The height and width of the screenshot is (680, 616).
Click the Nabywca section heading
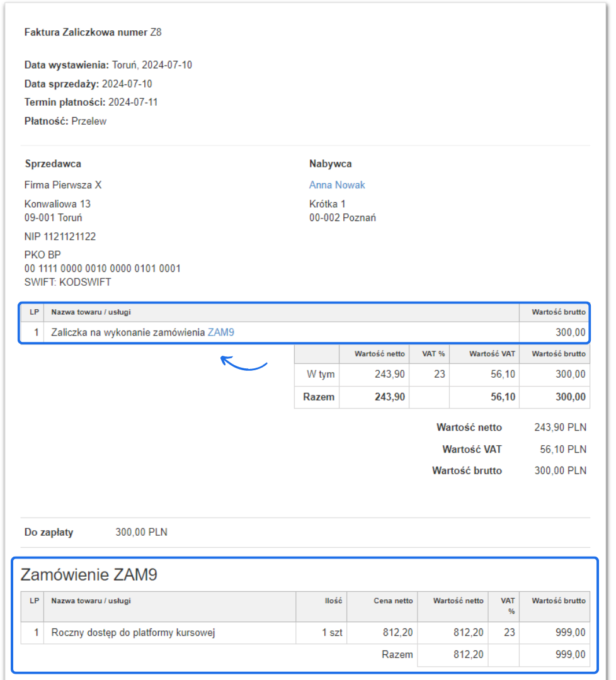[x=330, y=164]
